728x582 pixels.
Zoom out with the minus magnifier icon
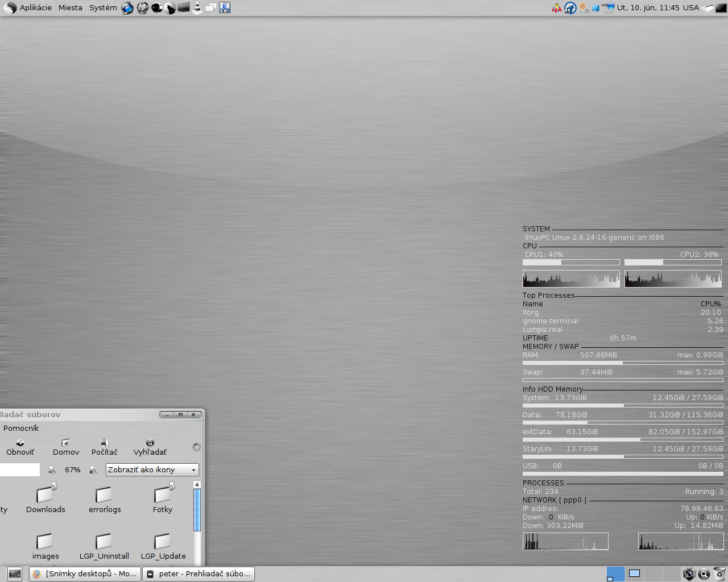(x=52, y=469)
